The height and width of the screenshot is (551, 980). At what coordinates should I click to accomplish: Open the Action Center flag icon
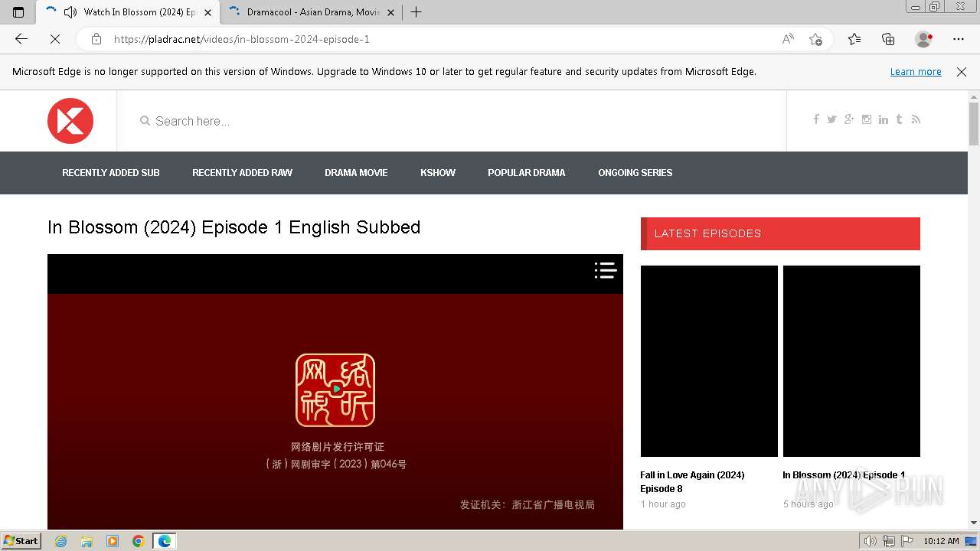(907, 541)
